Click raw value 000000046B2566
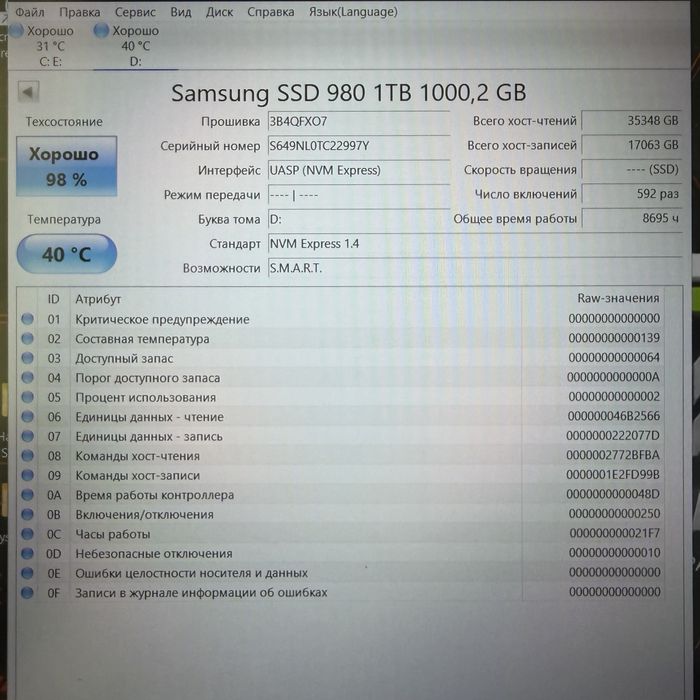The image size is (700, 700). [613, 416]
